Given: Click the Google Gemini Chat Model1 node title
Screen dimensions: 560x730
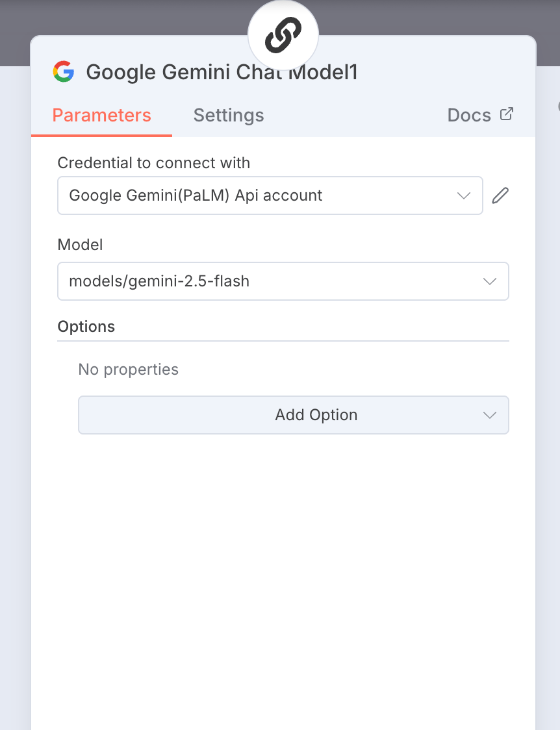Looking at the screenshot, I should (222, 72).
